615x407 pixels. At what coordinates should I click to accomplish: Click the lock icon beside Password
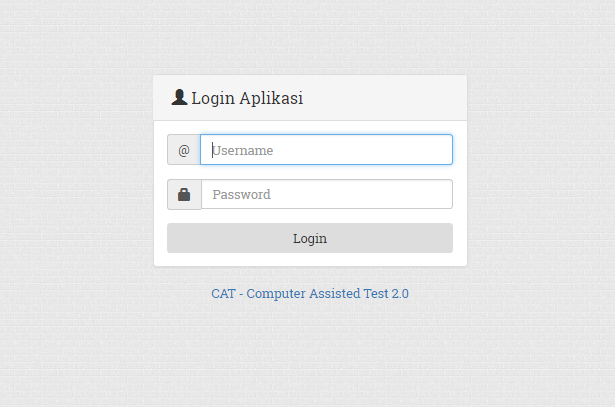184,194
